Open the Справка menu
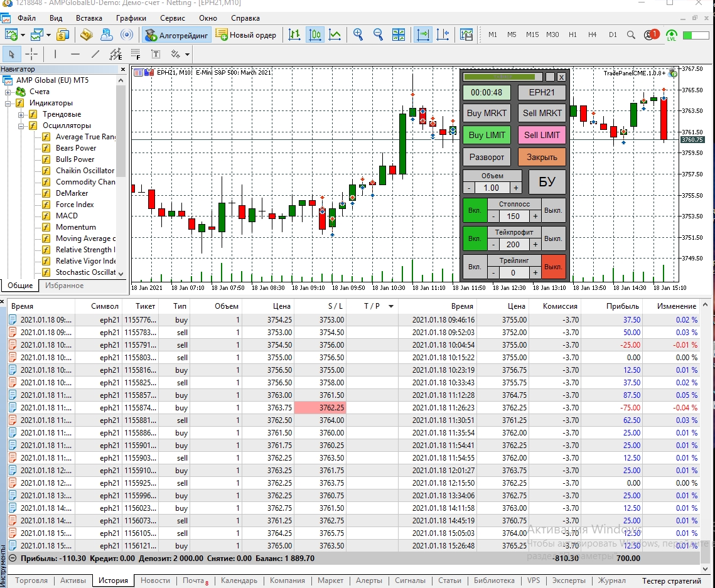 pos(245,18)
